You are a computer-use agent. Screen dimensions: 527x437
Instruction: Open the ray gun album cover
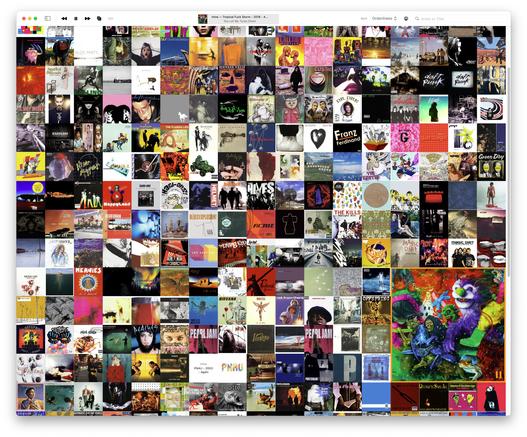232,138
